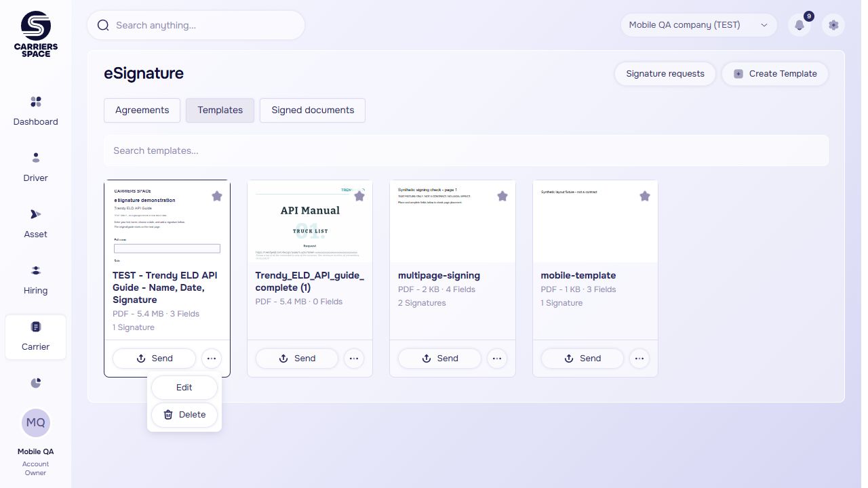Focus the Search anything field

[196, 25]
